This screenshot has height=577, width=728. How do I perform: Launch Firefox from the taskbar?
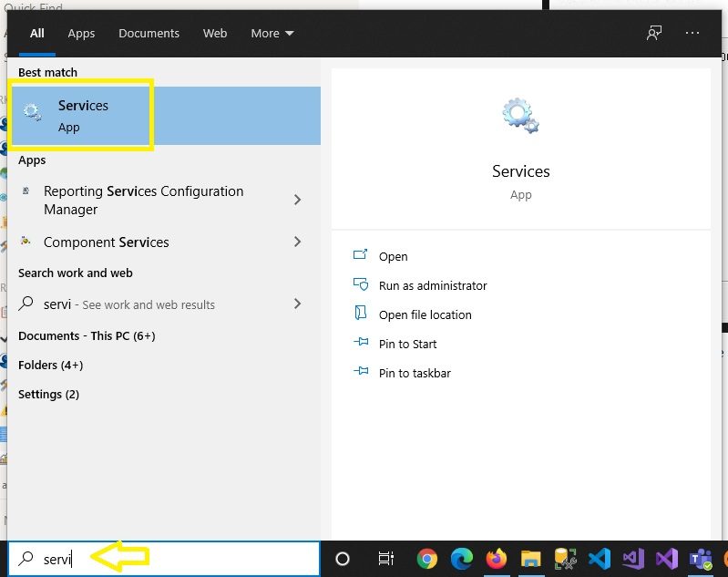pos(497,559)
